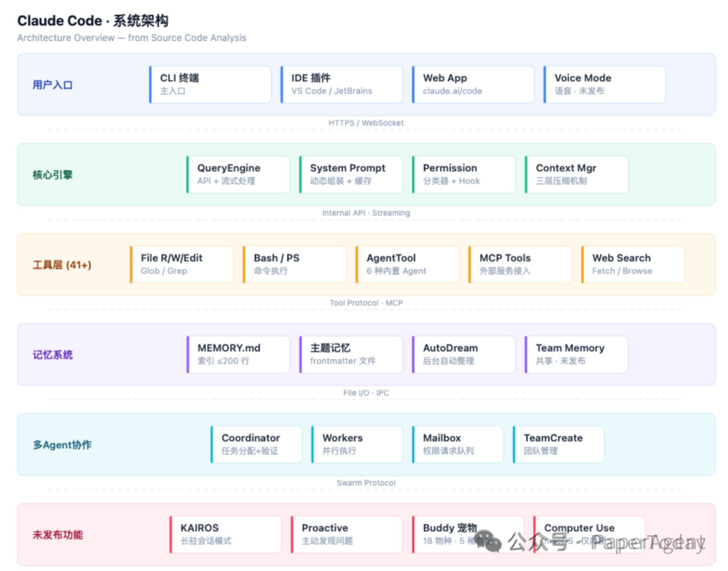Click the Coordinator 任务分配 card
The height and width of the screenshot is (571, 728).
point(256,444)
